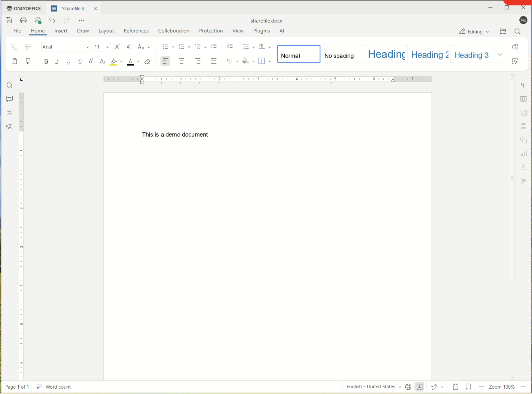The width and height of the screenshot is (532, 394).
Task: Switch to the Insert tab
Action: (61, 31)
